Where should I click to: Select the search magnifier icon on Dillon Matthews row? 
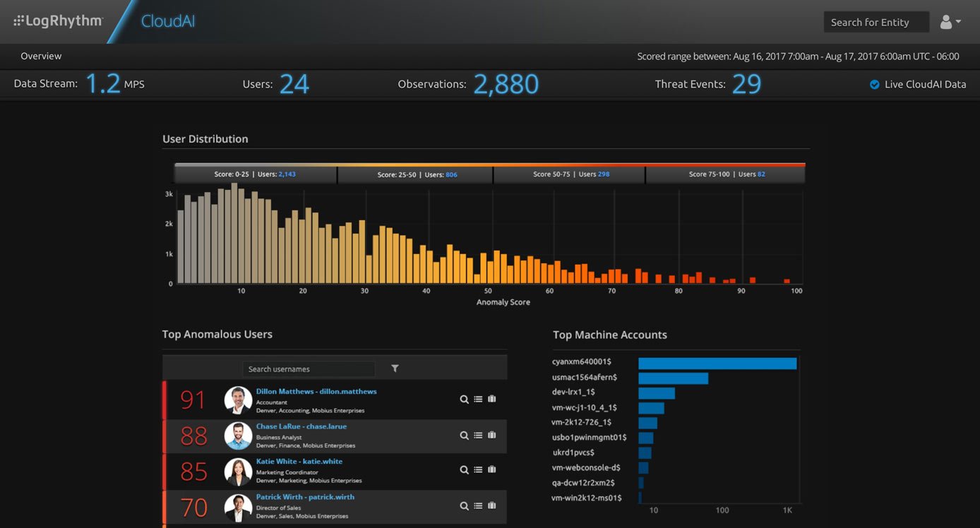click(x=465, y=399)
